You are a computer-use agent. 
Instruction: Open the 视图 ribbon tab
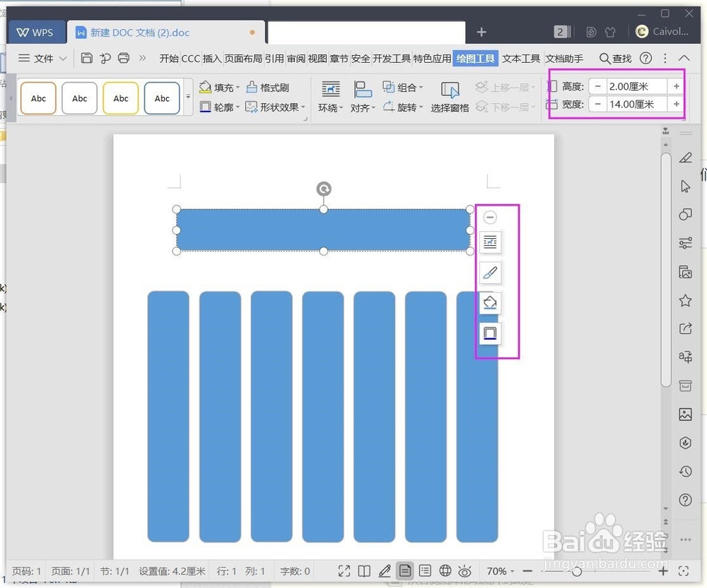pyautogui.click(x=317, y=59)
